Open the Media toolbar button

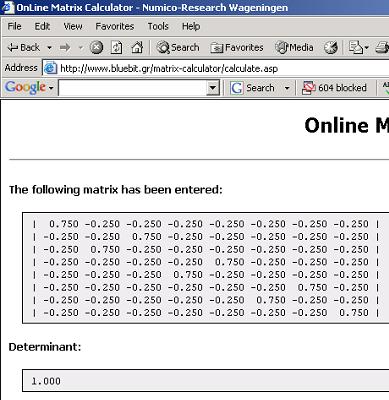[294, 48]
